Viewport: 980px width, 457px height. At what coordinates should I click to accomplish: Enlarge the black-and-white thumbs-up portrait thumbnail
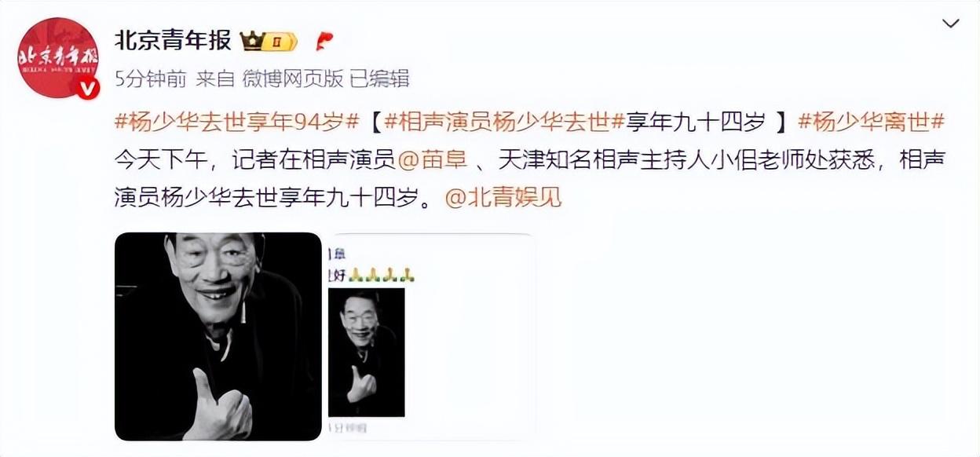[x=218, y=336]
